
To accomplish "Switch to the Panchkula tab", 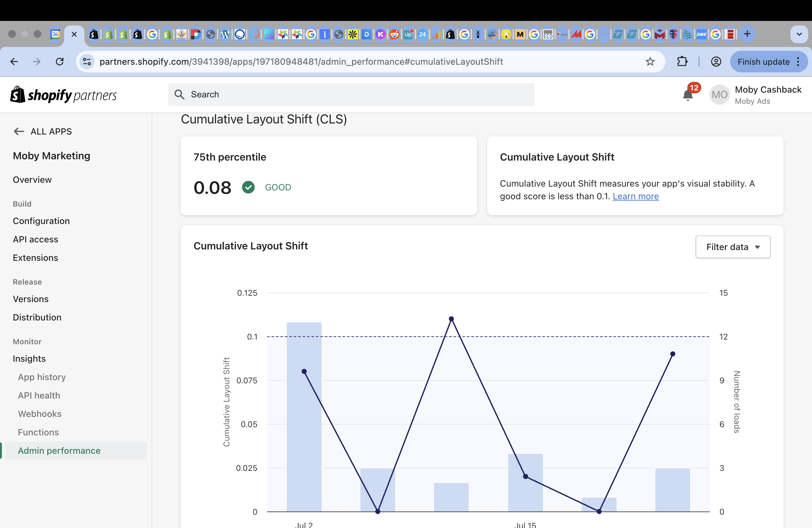I will click(181, 34).
